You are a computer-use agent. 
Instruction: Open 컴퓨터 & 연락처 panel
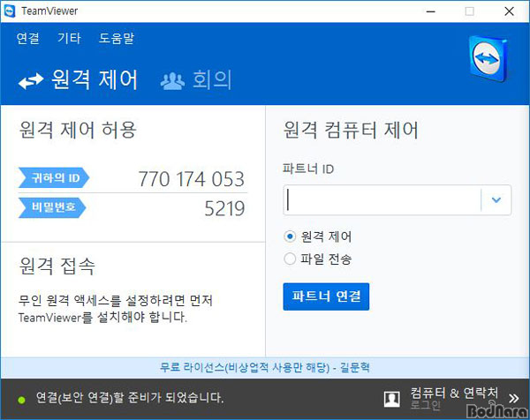pyautogui.click(x=454, y=393)
